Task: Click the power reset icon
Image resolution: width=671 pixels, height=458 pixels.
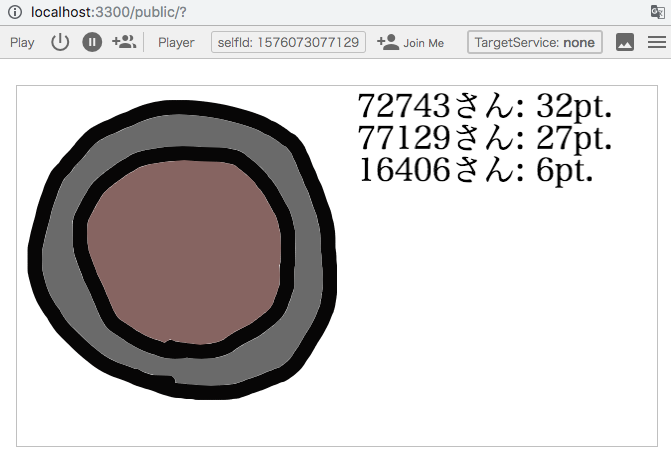Action: [60, 42]
